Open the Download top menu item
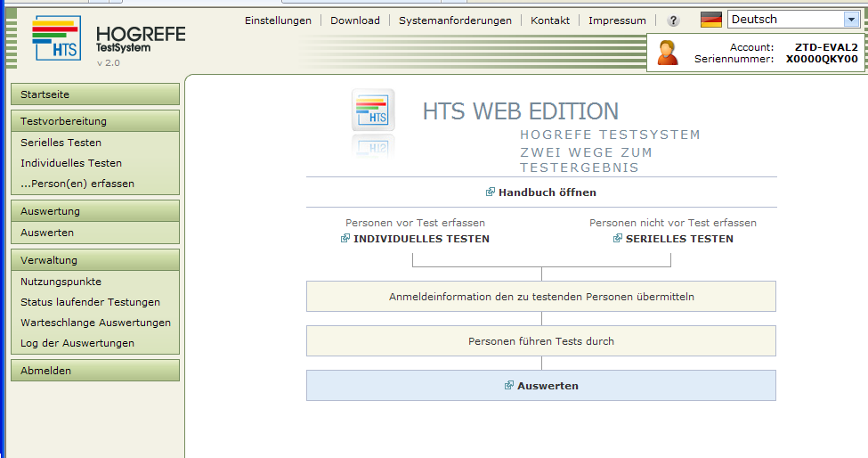Image resolution: width=868 pixels, height=458 pixels. pyautogui.click(x=354, y=20)
